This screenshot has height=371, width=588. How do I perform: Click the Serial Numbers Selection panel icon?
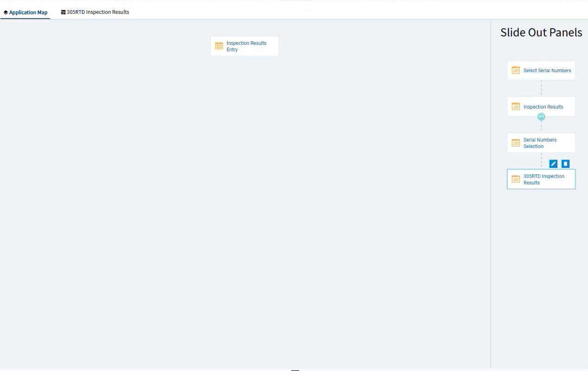coord(516,143)
